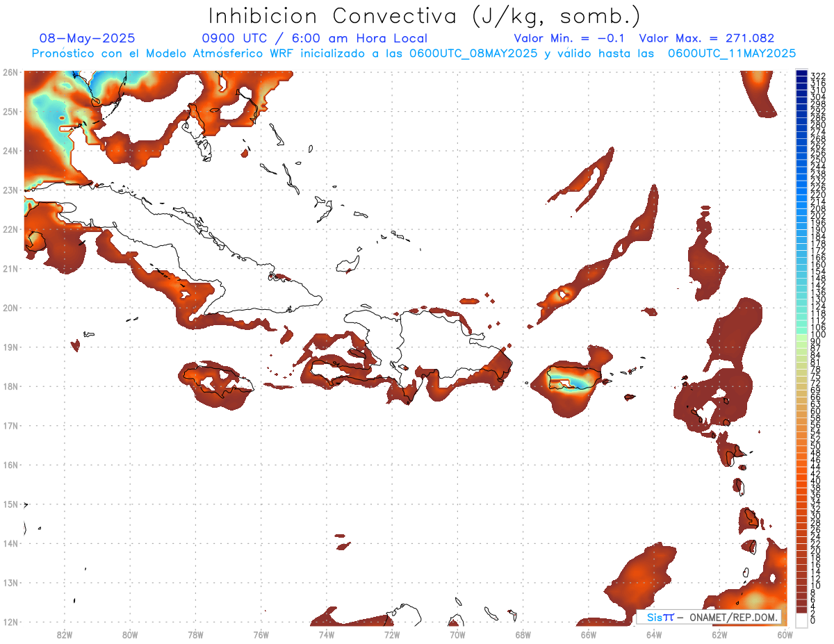Click the colorbar label 75

click(816, 377)
